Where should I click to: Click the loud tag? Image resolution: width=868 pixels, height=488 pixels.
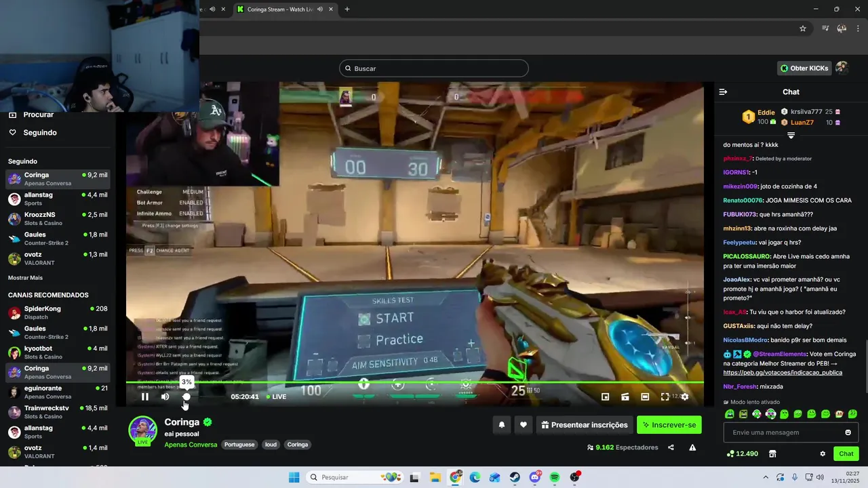tap(271, 445)
